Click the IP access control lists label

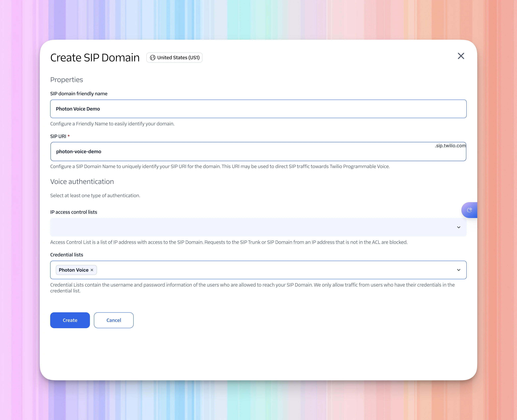(x=74, y=212)
